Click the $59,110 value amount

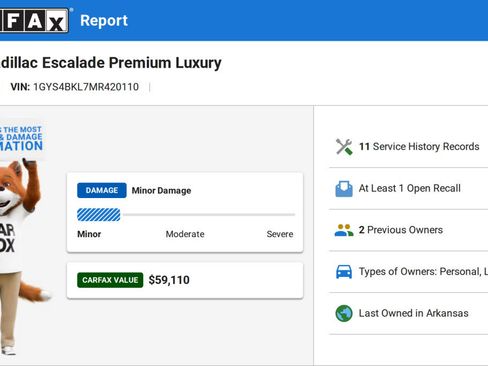(169, 280)
